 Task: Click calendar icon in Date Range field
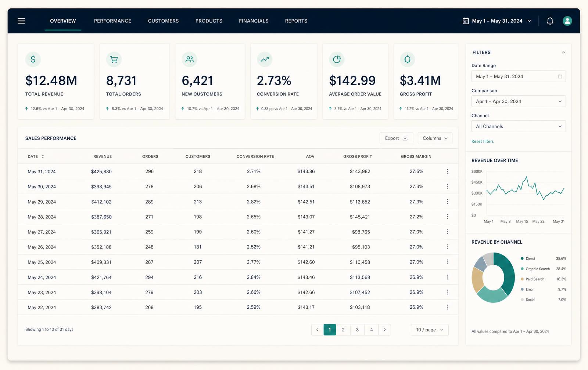(x=560, y=76)
